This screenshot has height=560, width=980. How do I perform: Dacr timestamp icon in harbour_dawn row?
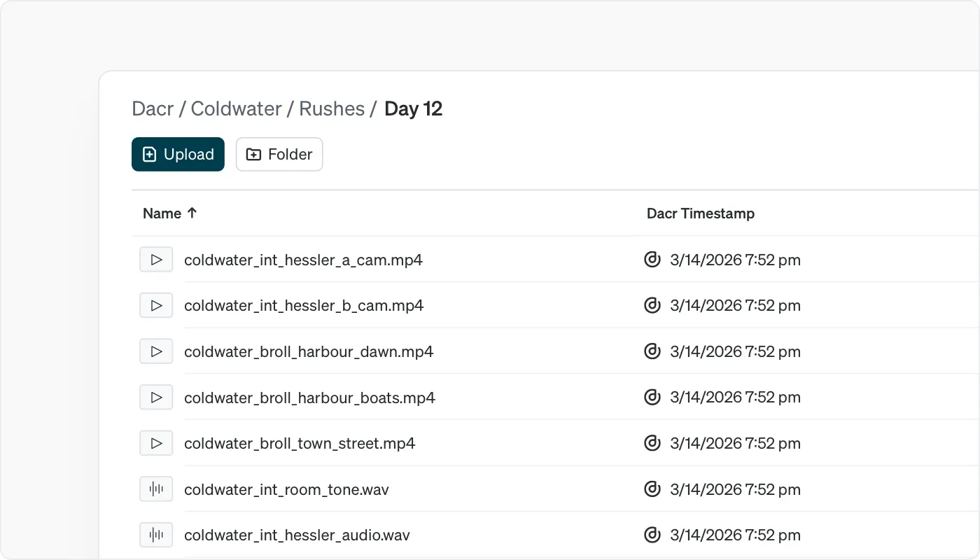coord(652,351)
